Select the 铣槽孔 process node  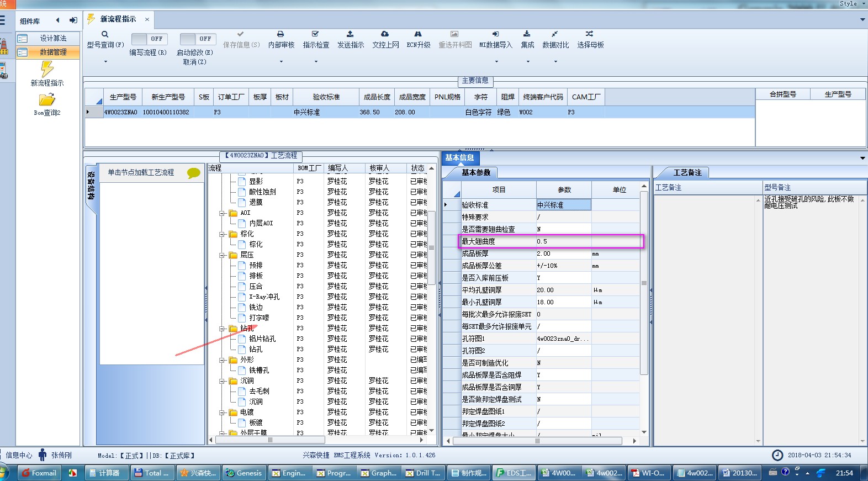259,370
